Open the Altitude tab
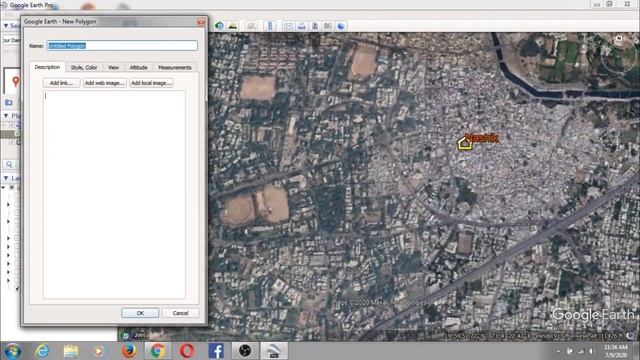Screen dimensions: 640x360 pyautogui.click(x=138, y=67)
